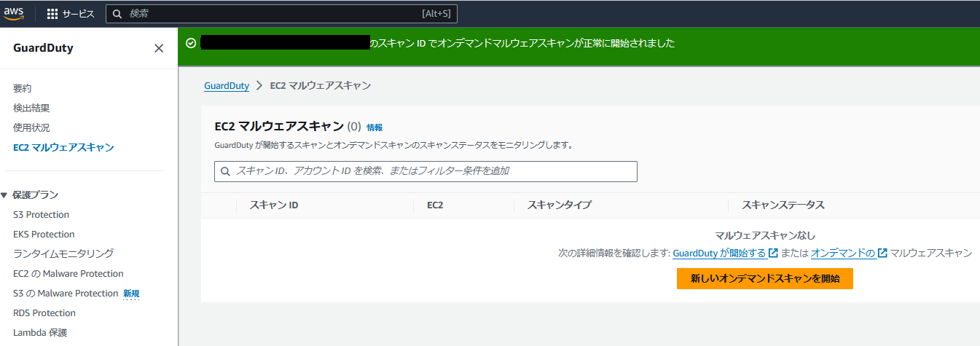Click 新しいオンデマンドスキャンを開始 button

765,278
